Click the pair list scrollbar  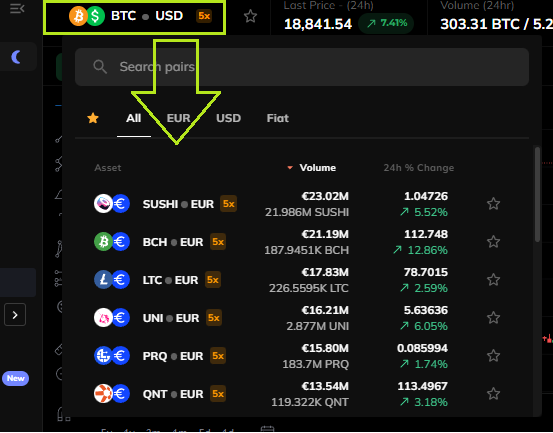click(537, 194)
